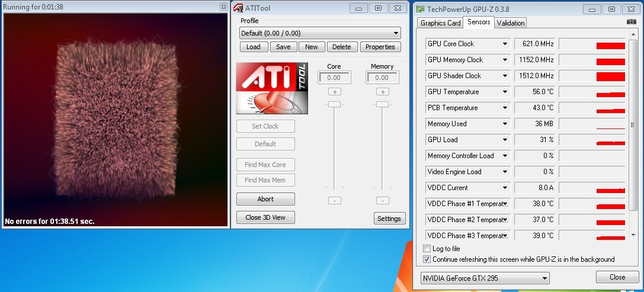The width and height of the screenshot is (644, 292).
Task: Click the GPU Core Clock history graph
Action: pos(592,44)
